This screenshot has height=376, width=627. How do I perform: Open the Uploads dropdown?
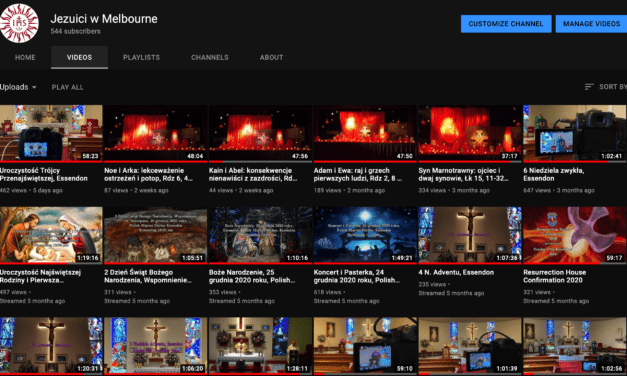click(x=18, y=87)
